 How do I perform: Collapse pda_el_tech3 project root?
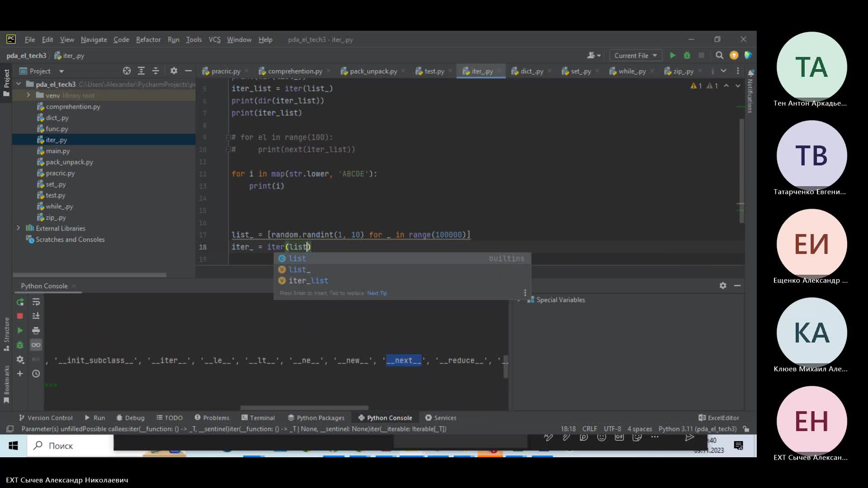pyautogui.click(x=19, y=84)
